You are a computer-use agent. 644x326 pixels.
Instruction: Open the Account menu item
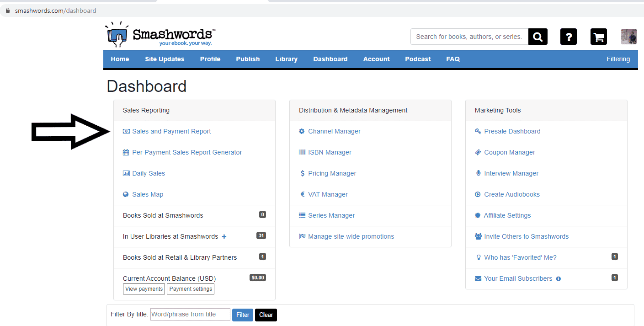coord(377,59)
